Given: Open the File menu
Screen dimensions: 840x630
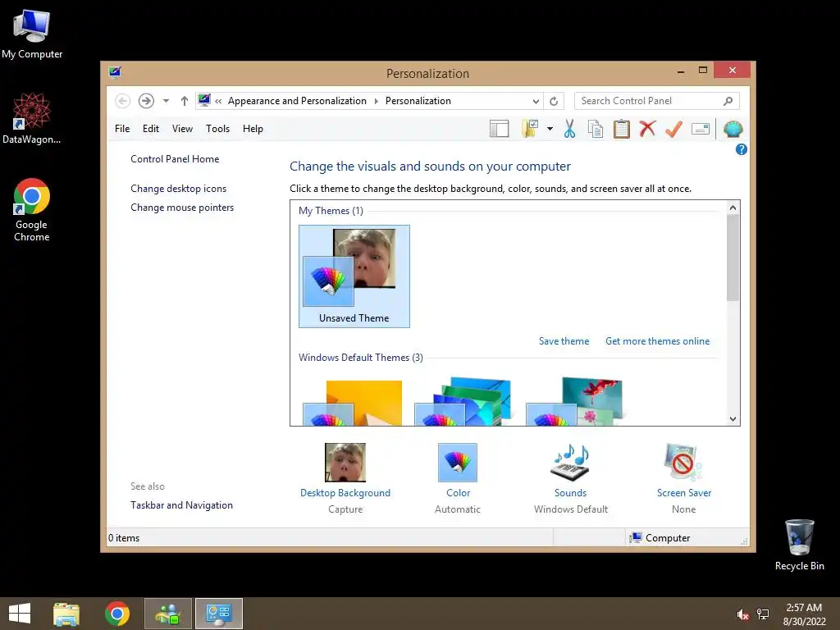Looking at the screenshot, I should [122, 129].
